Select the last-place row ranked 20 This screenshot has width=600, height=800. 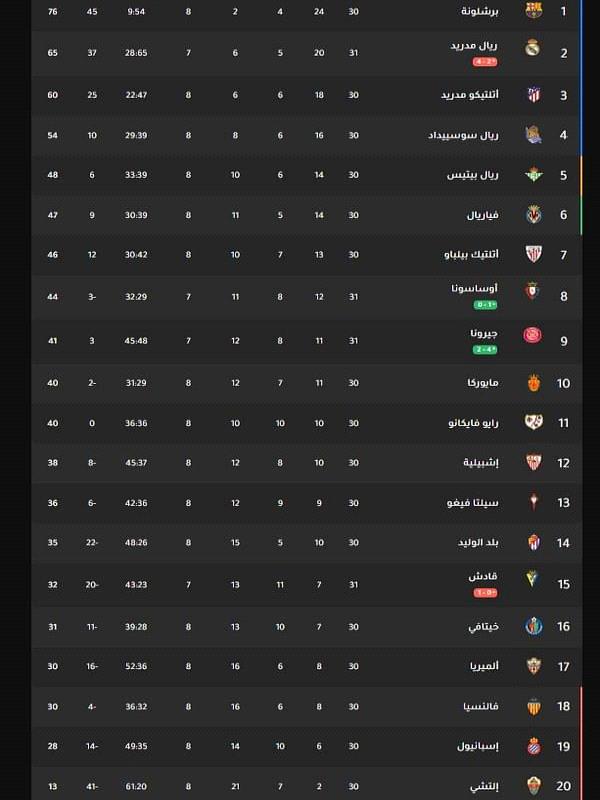(307, 784)
